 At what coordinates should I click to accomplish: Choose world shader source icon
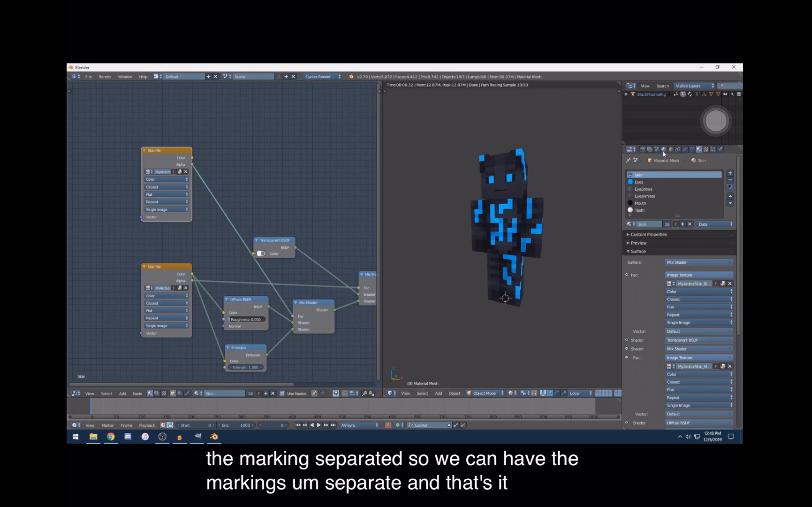pyautogui.click(x=180, y=393)
